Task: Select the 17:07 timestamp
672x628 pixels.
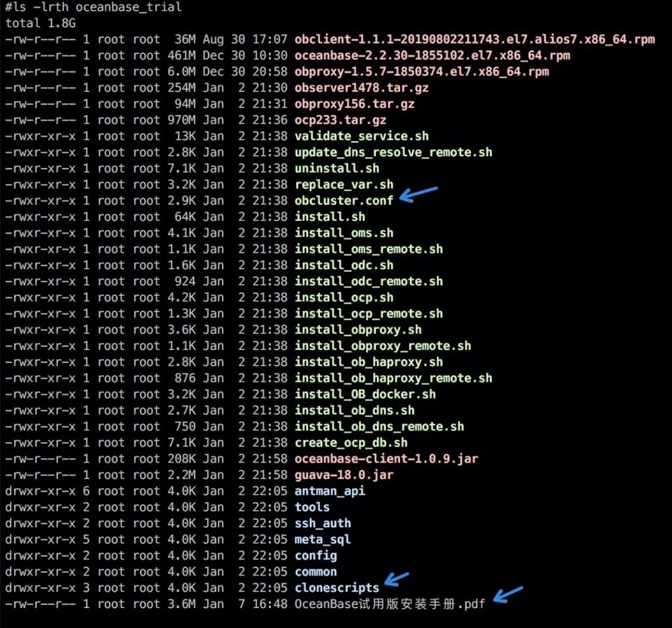Action: pos(269,39)
